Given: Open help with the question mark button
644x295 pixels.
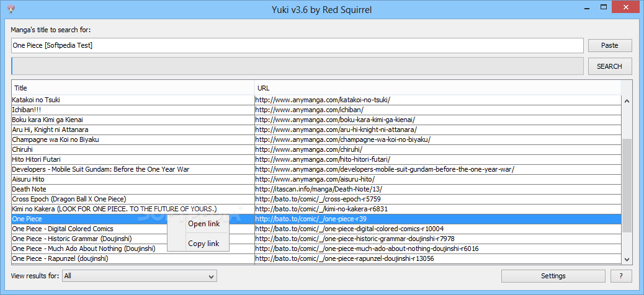Looking at the screenshot, I should (x=621, y=276).
